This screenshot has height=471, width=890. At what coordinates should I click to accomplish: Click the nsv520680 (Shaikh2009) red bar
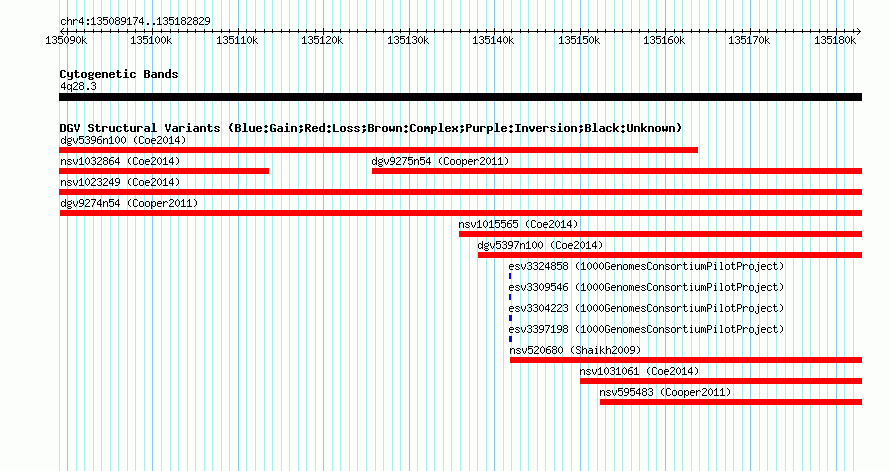point(686,360)
